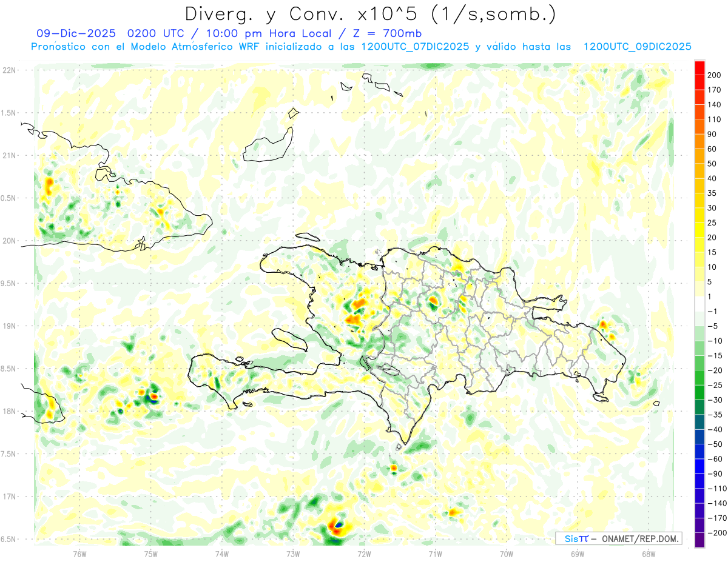Click the '6.5N' latitude label
The image size is (728, 562).
pos(9,539)
